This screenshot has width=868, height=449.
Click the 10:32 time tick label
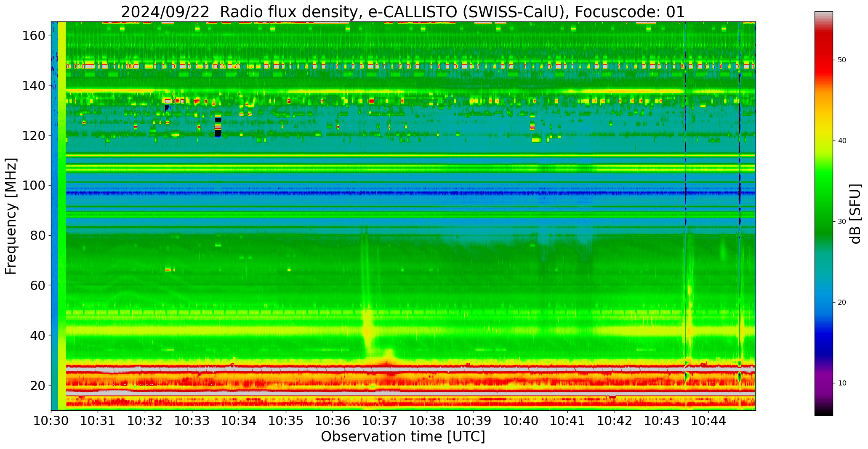[145, 421]
